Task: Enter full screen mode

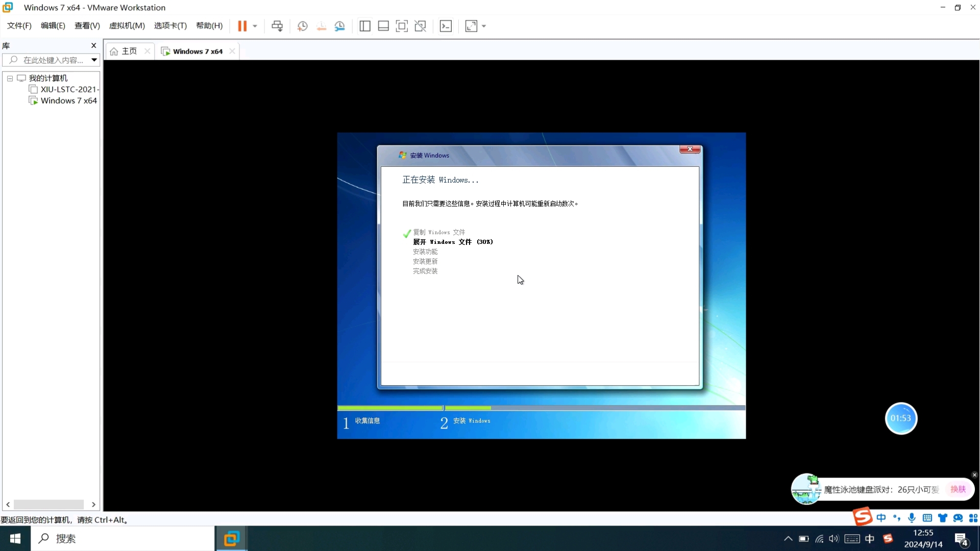Action: pyautogui.click(x=402, y=26)
